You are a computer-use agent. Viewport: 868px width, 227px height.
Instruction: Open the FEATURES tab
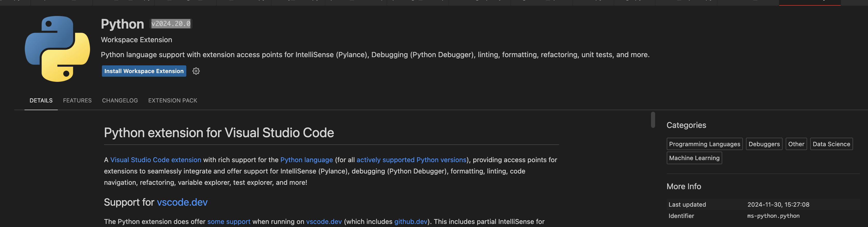(x=77, y=101)
